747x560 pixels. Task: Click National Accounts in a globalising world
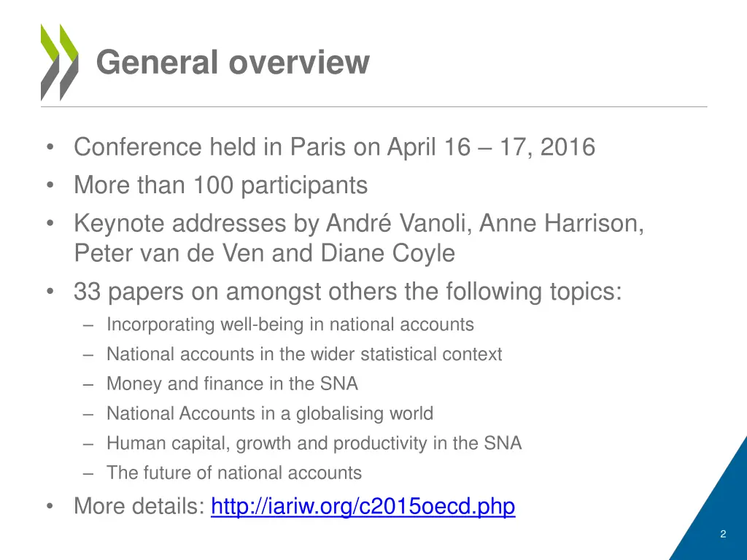coord(270,413)
